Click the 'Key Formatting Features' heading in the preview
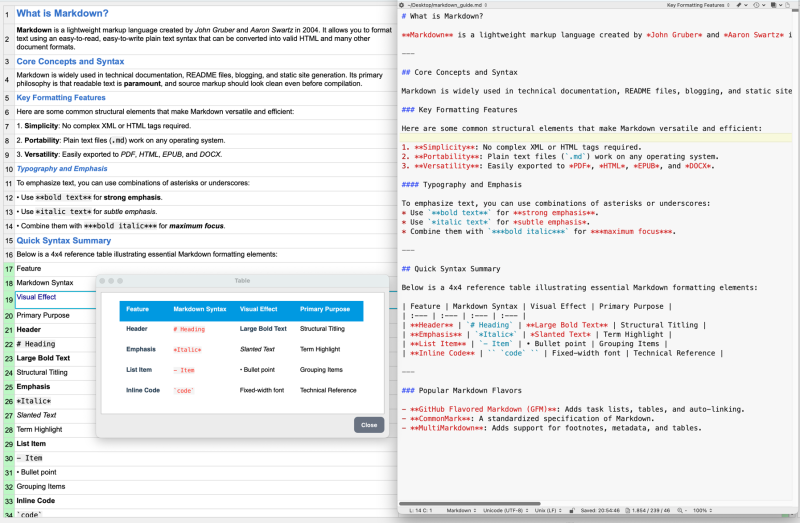The image size is (800, 523). click(61, 97)
